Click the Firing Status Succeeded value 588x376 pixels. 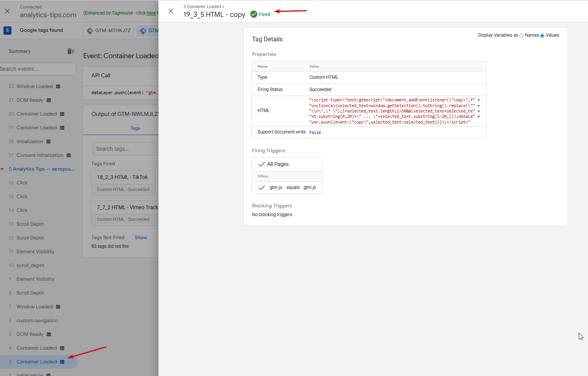320,90
